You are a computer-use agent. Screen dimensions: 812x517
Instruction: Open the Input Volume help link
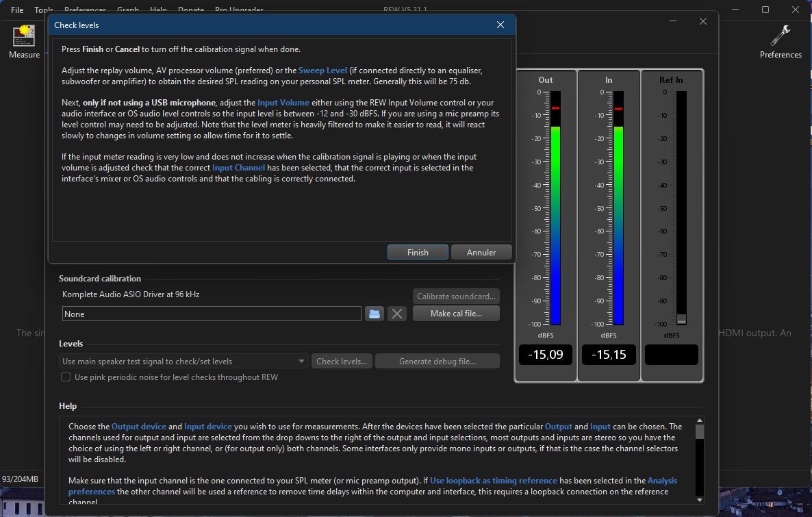coord(283,103)
